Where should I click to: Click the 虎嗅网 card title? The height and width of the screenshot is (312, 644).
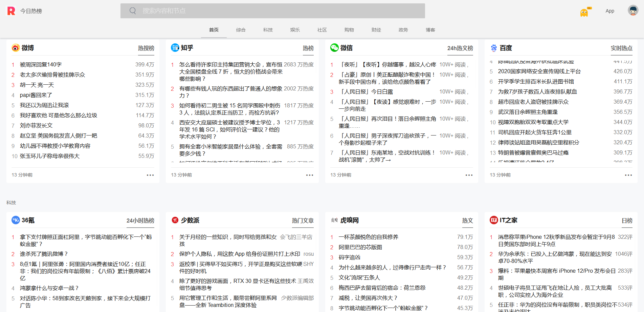coord(349,220)
